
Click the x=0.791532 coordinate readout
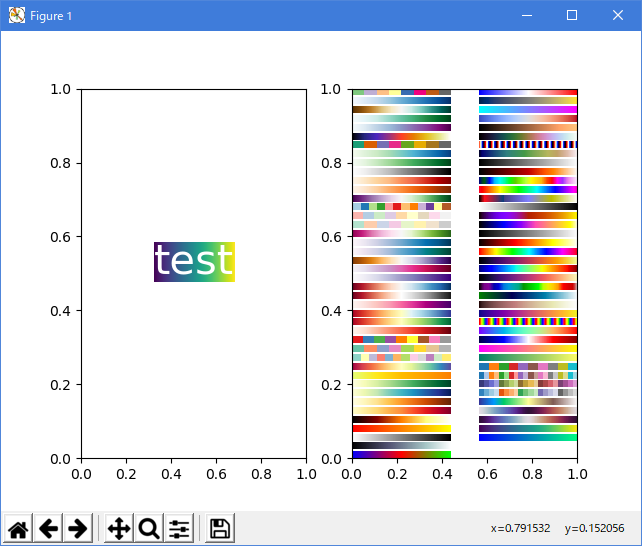point(520,528)
